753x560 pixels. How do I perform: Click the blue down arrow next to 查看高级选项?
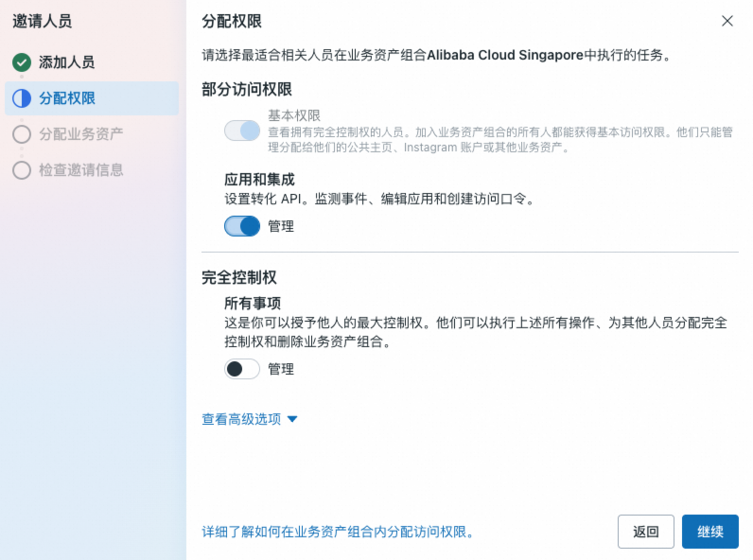pos(292,419)
